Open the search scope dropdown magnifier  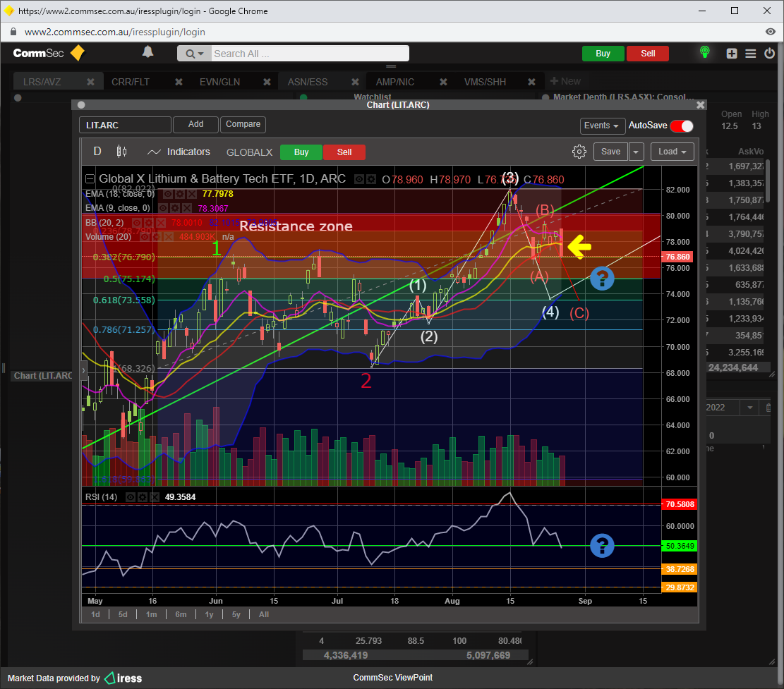(194, 54)
